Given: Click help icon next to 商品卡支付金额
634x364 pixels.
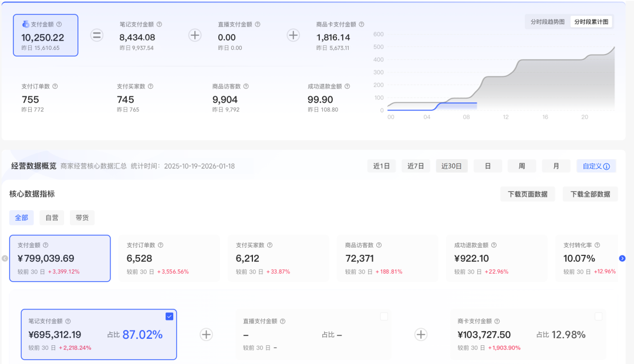Looking at the screenshot, I should pos(362,24).
